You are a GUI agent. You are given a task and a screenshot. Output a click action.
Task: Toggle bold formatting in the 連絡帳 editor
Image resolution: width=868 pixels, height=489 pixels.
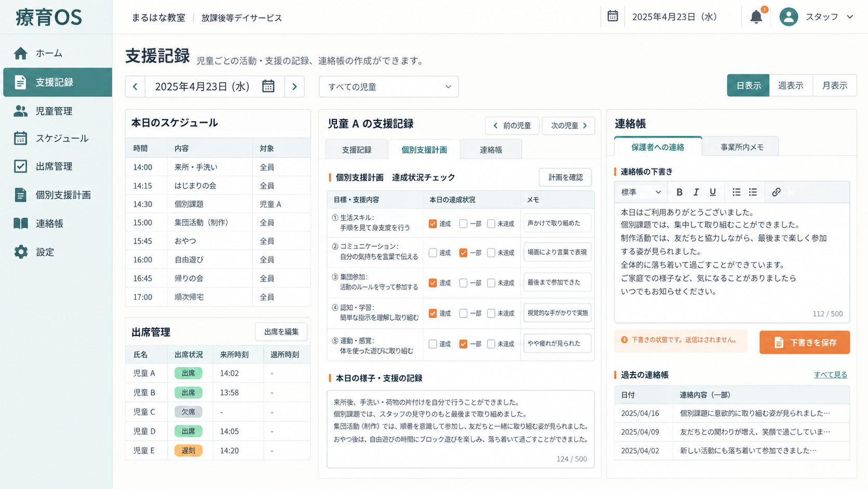click(x=679, y=192)
